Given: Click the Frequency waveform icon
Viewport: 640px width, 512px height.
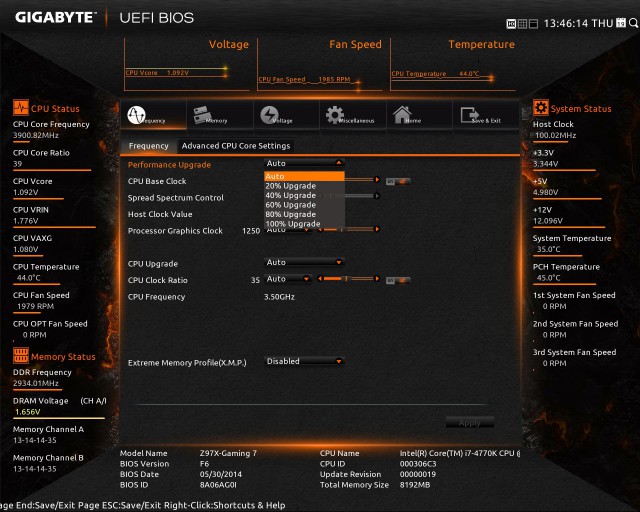Looking at the screenshot, I should pos(136,115).
